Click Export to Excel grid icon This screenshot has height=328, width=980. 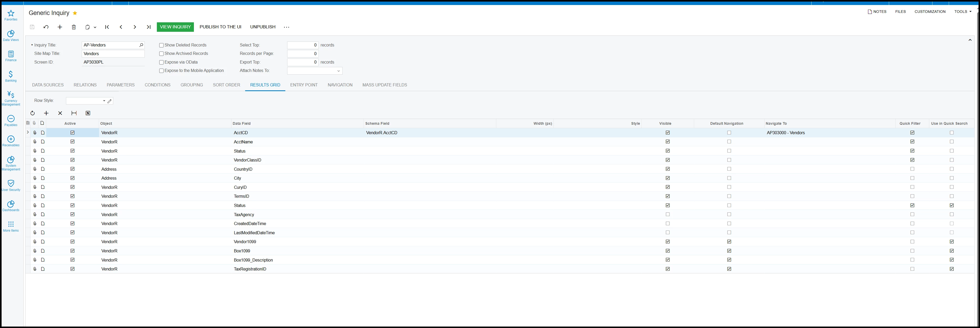(88, 113)
